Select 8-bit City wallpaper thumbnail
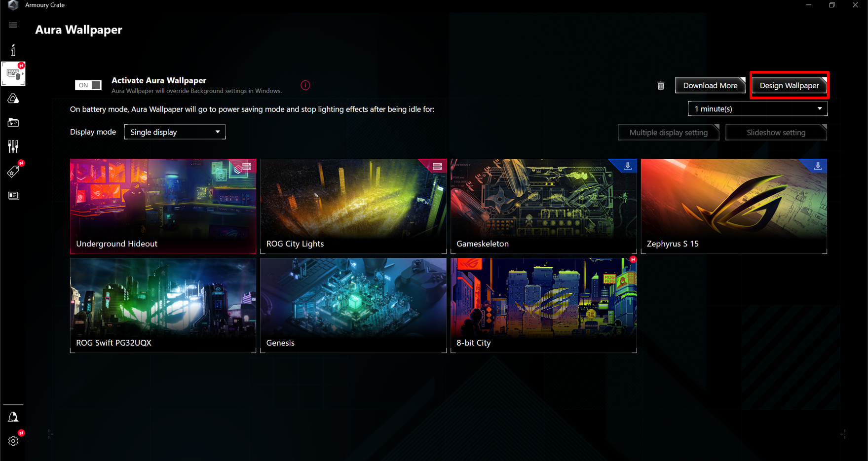 [544, 305]
